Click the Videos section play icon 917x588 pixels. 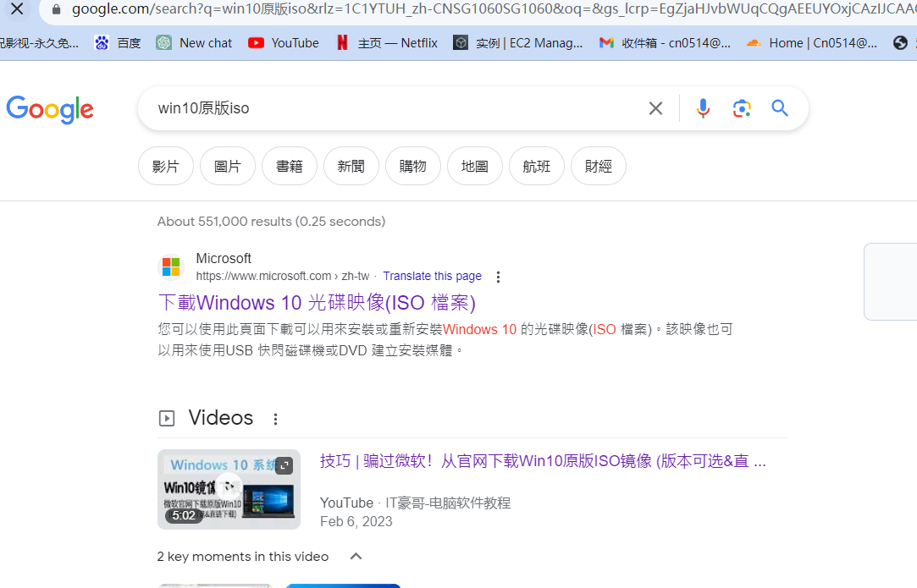point(167,419)
